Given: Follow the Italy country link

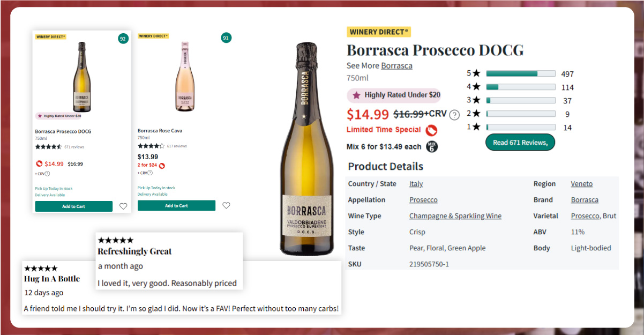Looking at the screenshot, I should [416, 184].
